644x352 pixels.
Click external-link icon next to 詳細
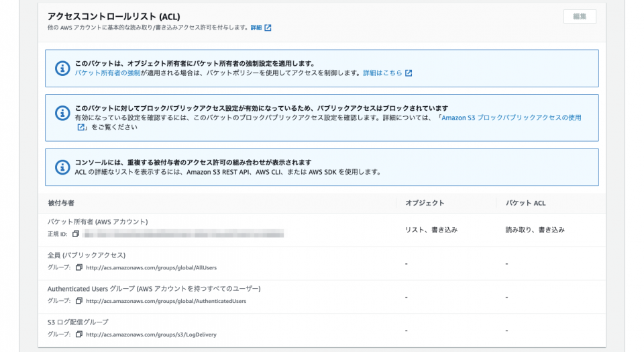[268, 28]
